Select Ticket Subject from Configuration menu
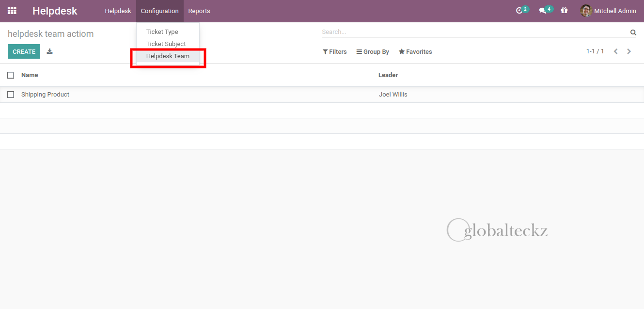 tap(168, 44)
